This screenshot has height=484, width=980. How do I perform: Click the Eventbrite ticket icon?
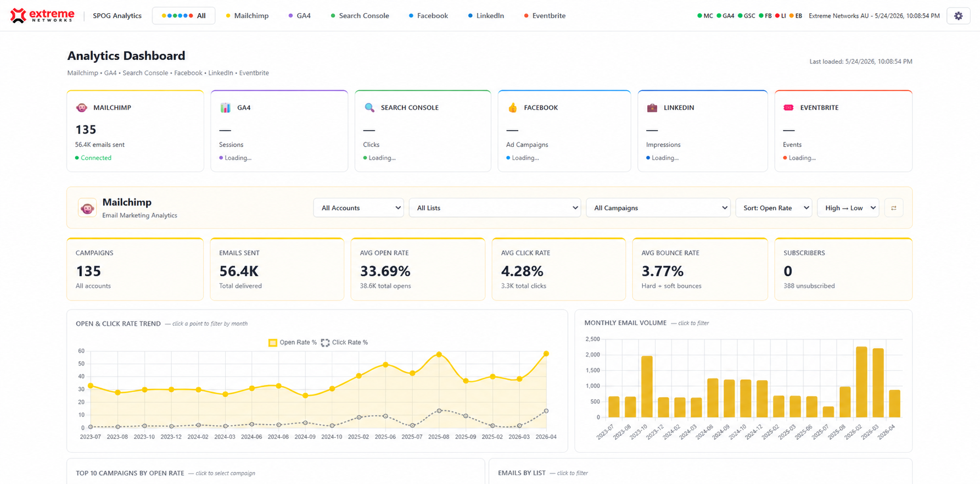[x=788, y=108]
